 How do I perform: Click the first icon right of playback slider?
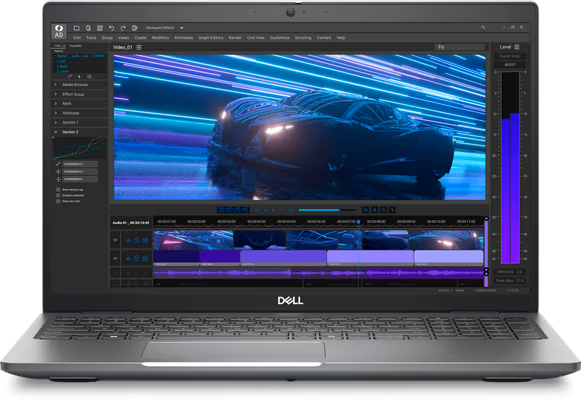click(x=365, y=210)
